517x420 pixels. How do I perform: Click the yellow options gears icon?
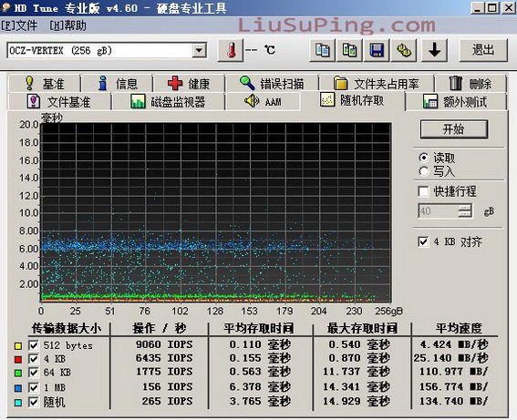404,50
